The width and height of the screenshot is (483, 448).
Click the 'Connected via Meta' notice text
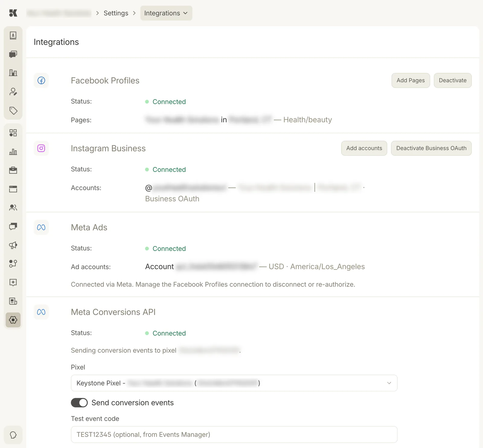coord(213,284)
